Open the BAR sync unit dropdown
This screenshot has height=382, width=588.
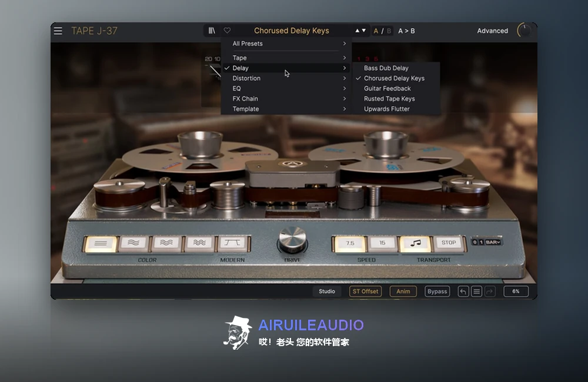[x=493, y=242]
